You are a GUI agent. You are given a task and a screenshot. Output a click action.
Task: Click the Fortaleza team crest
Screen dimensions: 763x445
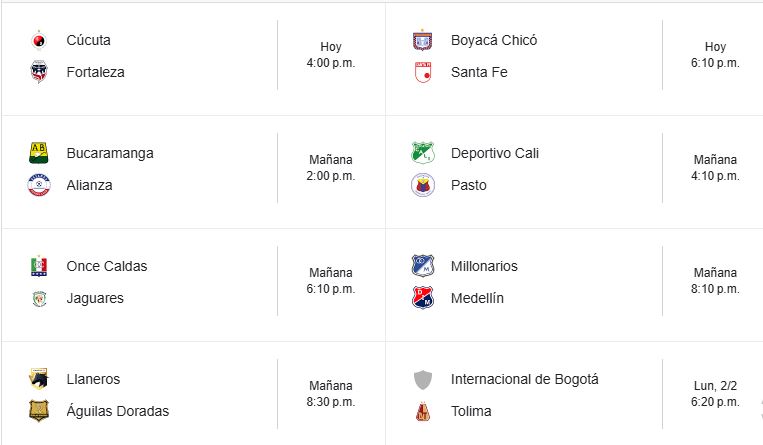click(x=39, y=72)
